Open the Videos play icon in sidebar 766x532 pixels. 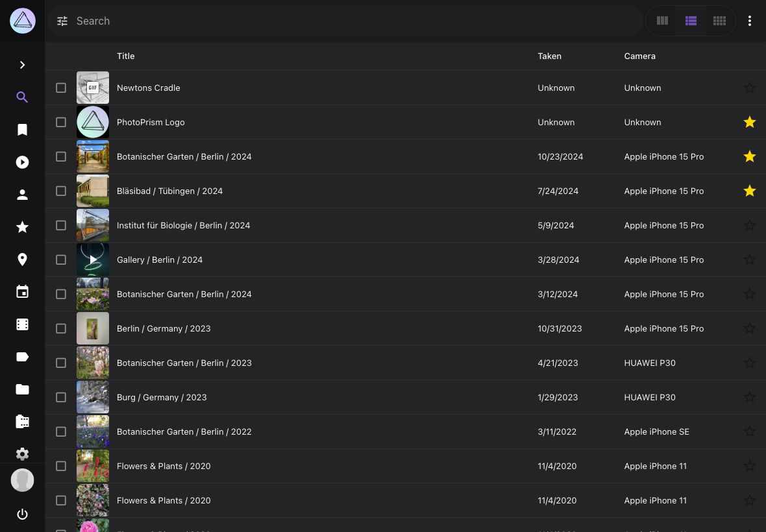click(x=22, y=162)
